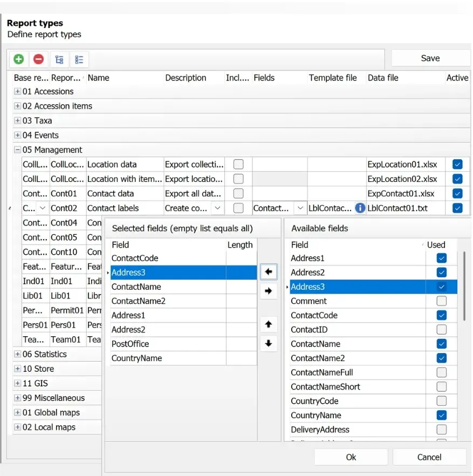Toggle Incl. checkbox for Contact labels row

tap(238, 208)
